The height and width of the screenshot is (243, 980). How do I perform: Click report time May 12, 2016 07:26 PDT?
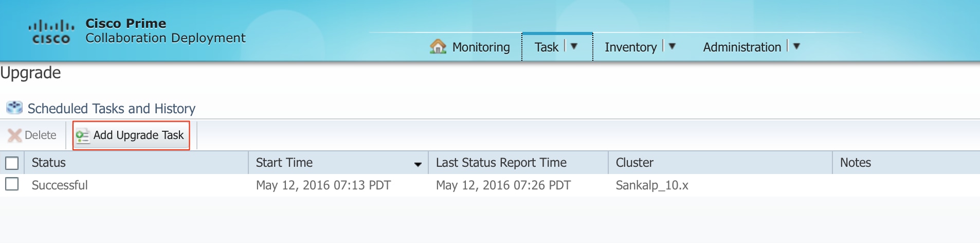tap(503, 185)
